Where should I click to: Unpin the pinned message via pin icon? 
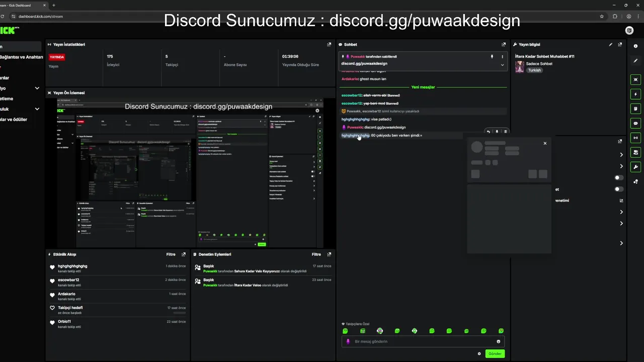point(492,57)
